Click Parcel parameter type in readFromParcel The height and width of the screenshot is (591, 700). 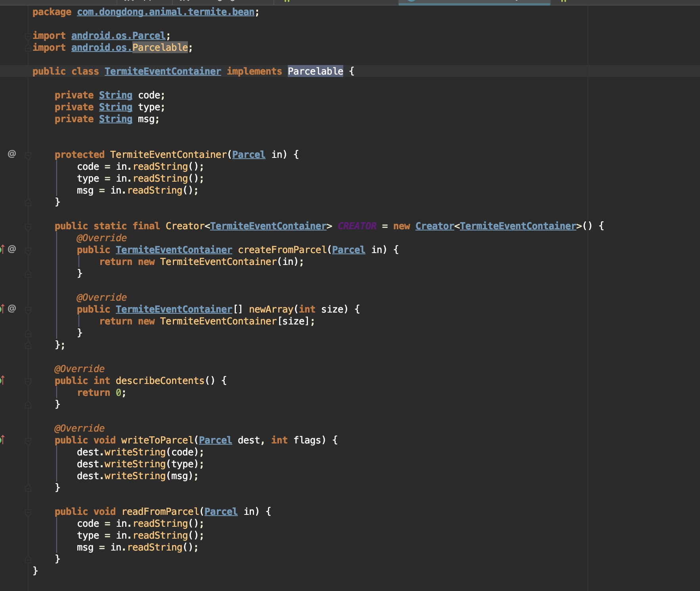[x=221, y=512]
